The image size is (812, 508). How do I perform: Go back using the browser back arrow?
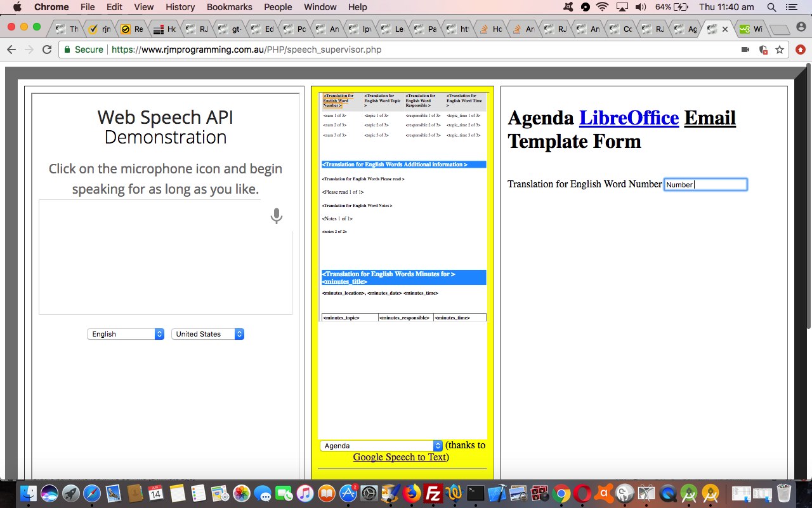[x=11, y=50]
